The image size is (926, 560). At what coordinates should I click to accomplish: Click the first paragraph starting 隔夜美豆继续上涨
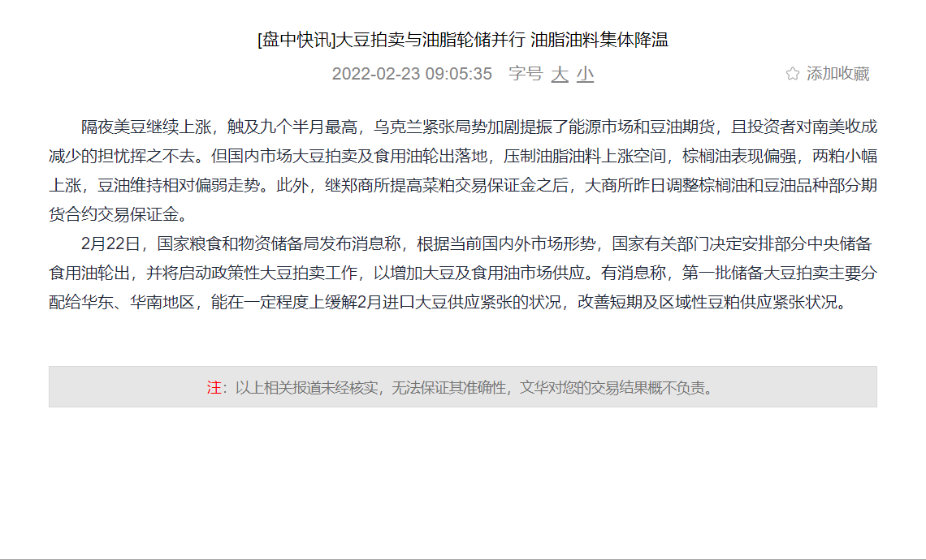coord(463,170)
